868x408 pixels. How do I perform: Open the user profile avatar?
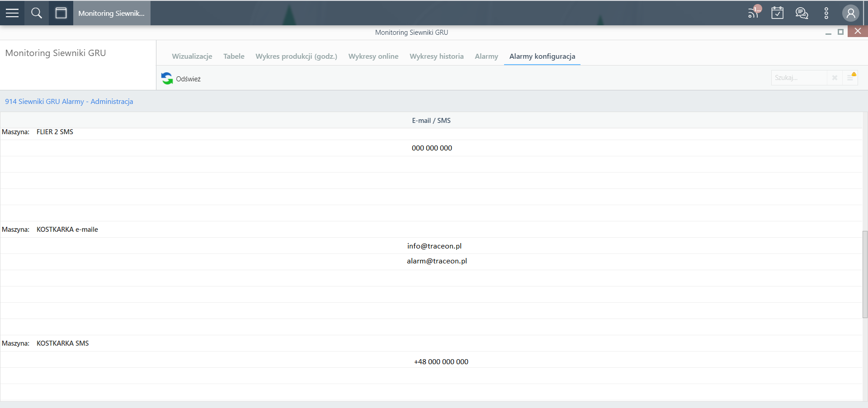click(x=851, y=13)
